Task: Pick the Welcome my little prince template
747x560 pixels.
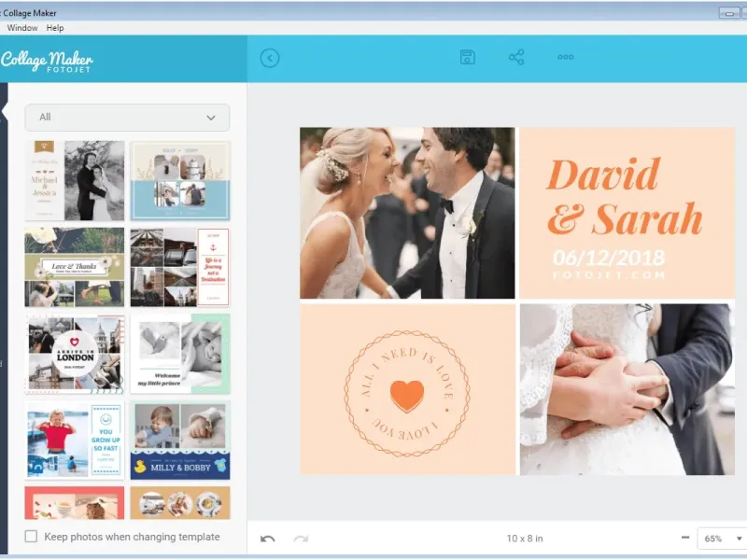Action: (180, 354)
